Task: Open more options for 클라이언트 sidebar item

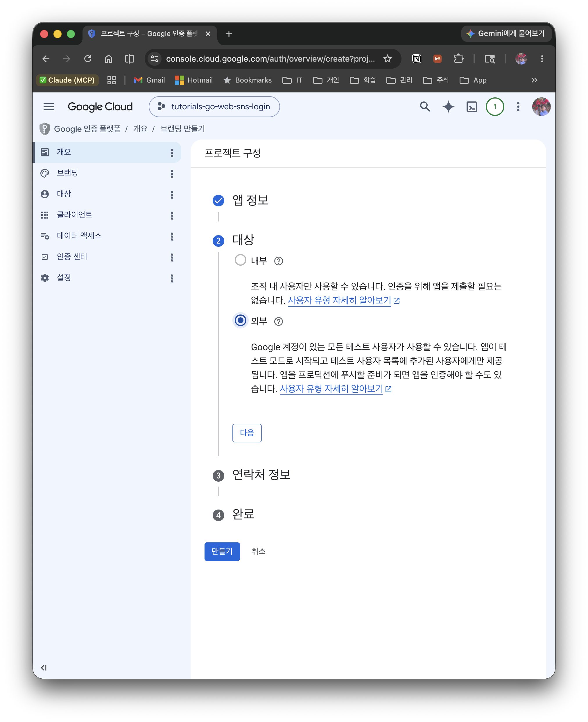Action: pyautogui.click(x=172, y=216)
